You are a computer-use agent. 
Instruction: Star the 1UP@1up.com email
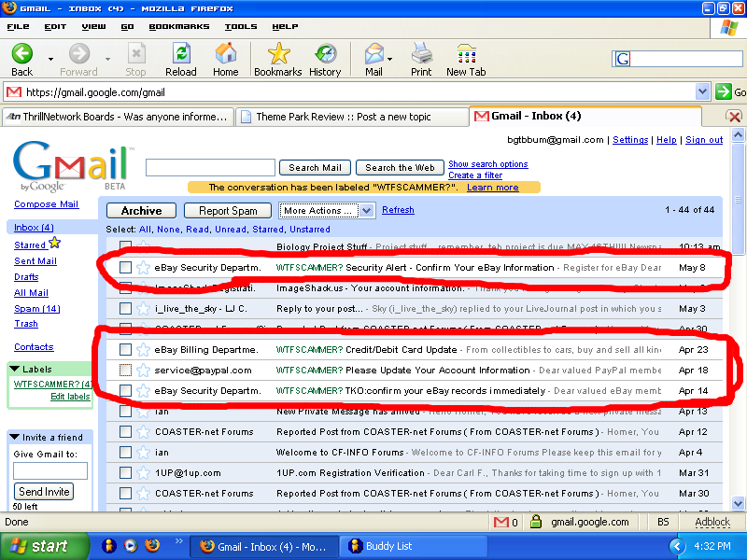tap(143, 473)
